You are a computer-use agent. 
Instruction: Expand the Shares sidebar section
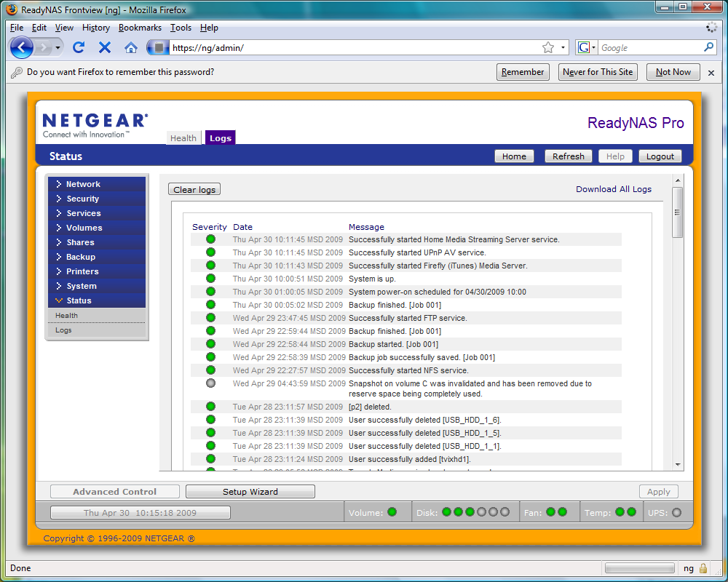coord(97,242)
